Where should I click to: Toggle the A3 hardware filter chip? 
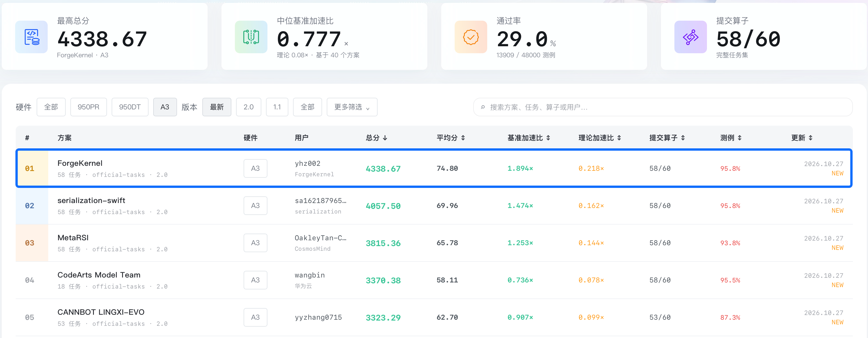(165, 107)
